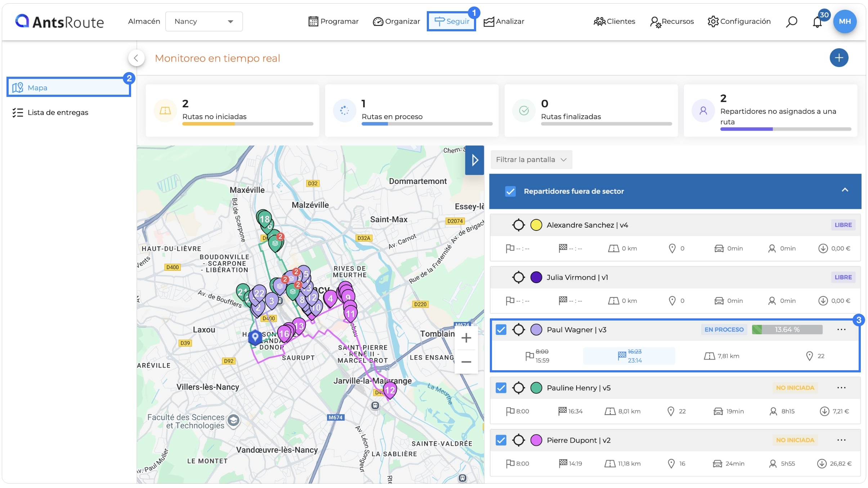Viewport: 868px width, 488px height.
Task: Select Mapa in the sidebar
Action: click(x=68, y=88)
